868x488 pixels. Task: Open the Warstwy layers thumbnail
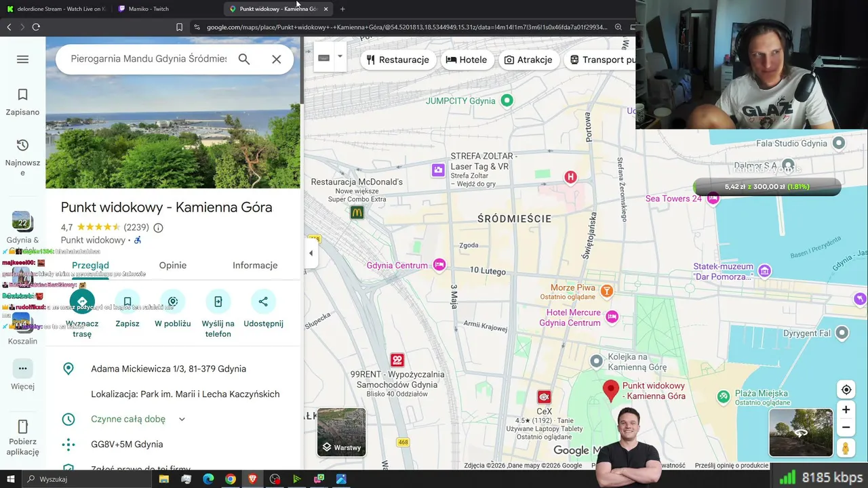click(x=341, y=432)
